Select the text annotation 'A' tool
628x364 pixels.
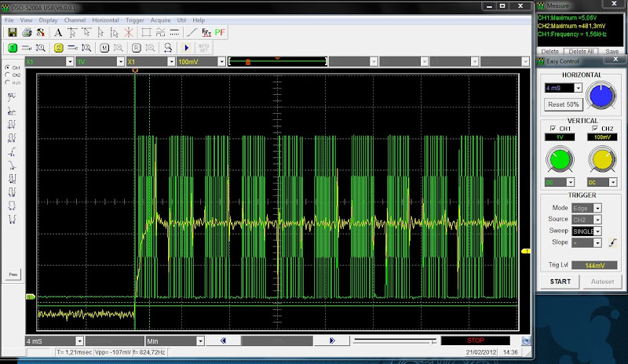coord(57,32)
